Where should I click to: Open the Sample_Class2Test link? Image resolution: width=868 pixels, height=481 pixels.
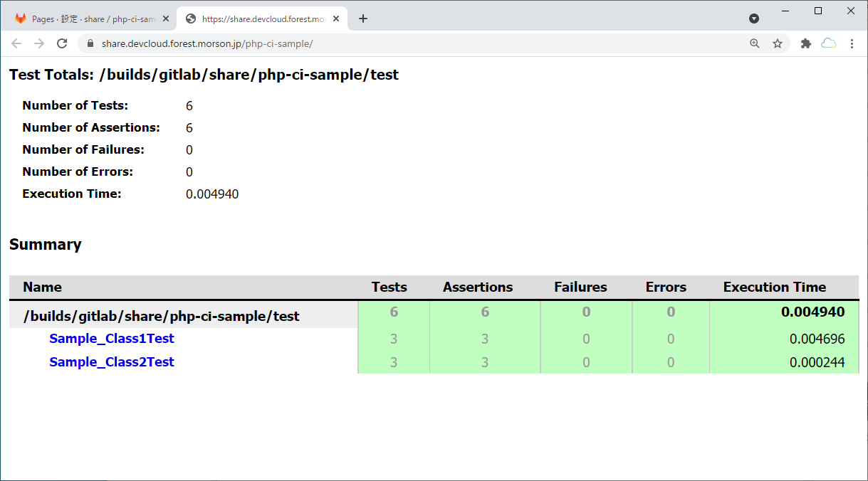[x=112, y=362]
